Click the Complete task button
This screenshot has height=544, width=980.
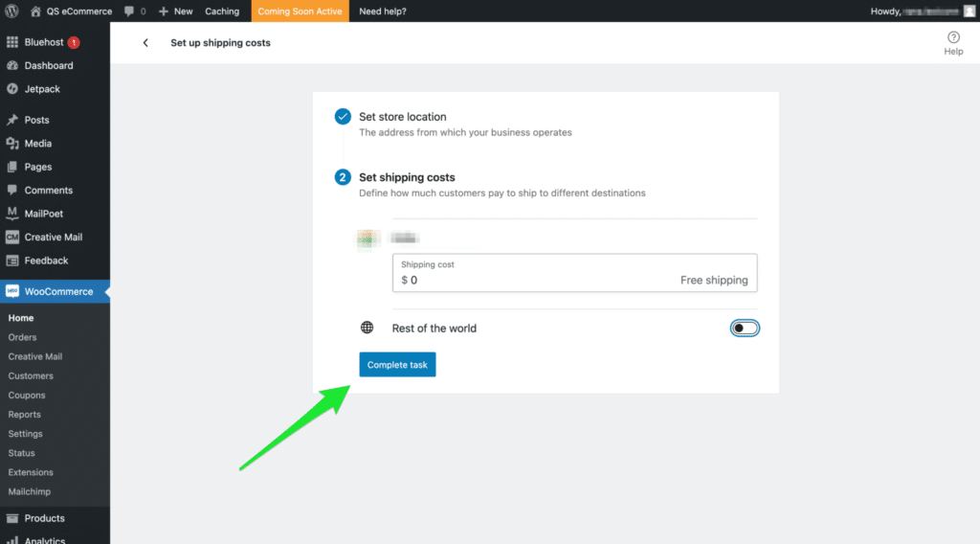coord(397,365)
